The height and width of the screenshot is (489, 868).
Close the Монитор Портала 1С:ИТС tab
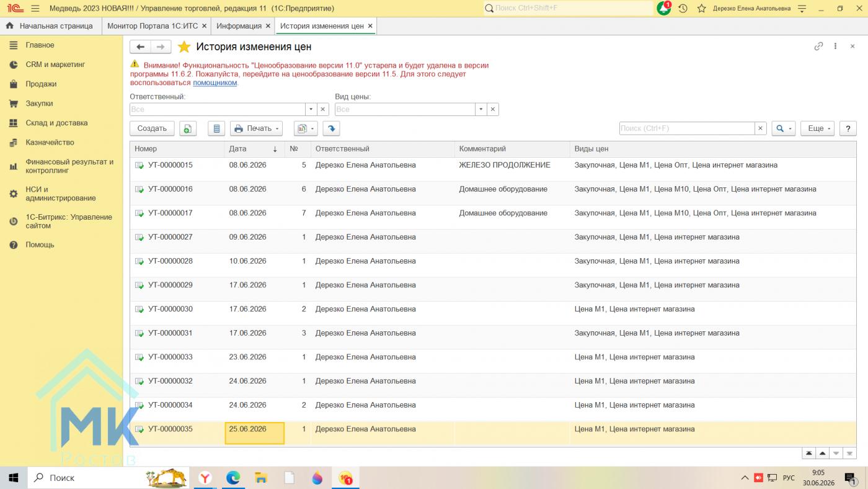(x=204, y=26)
